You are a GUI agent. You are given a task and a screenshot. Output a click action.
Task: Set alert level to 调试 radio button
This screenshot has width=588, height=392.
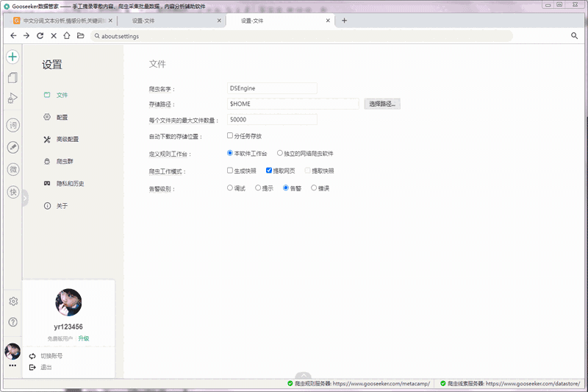click(230, 188)
